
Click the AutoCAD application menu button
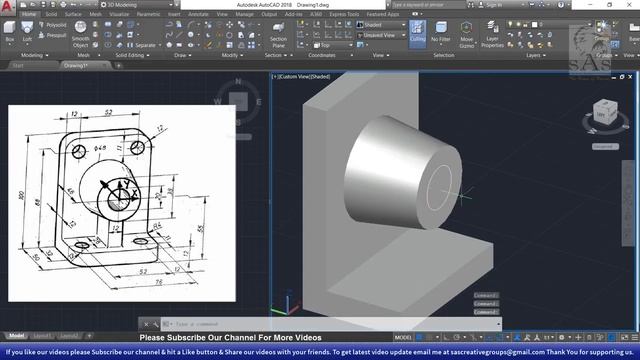[x=8, y=7]
